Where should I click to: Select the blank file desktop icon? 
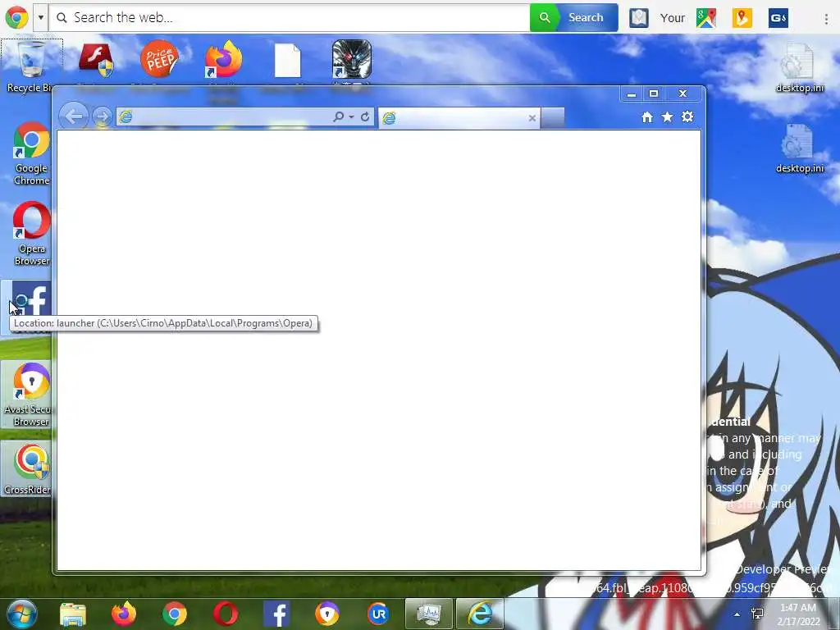click(288, 62)
